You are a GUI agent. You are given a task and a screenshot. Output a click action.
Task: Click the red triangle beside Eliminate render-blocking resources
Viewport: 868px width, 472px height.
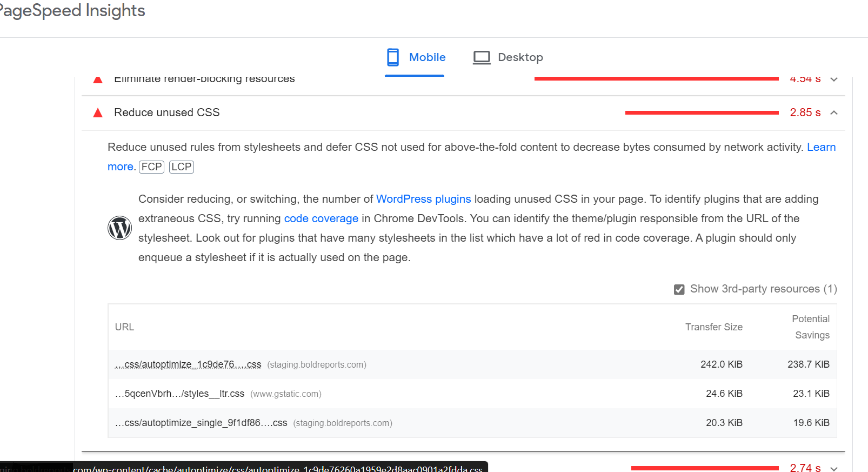98,80
